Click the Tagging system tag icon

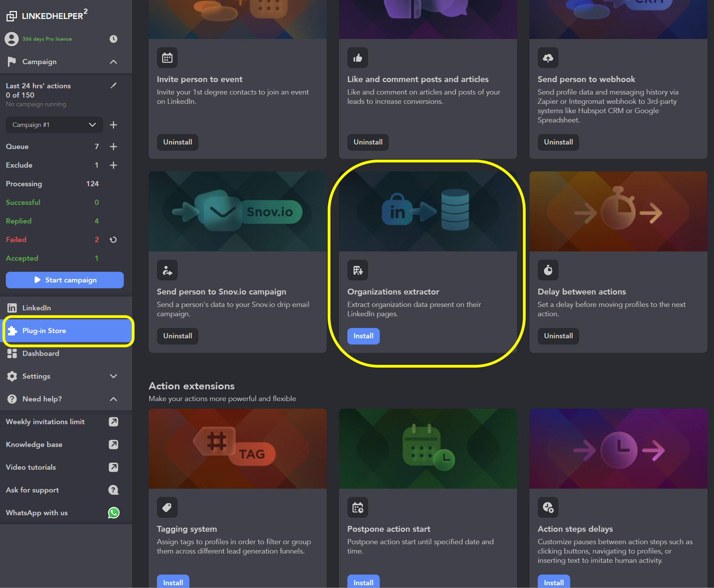point(167,508)
